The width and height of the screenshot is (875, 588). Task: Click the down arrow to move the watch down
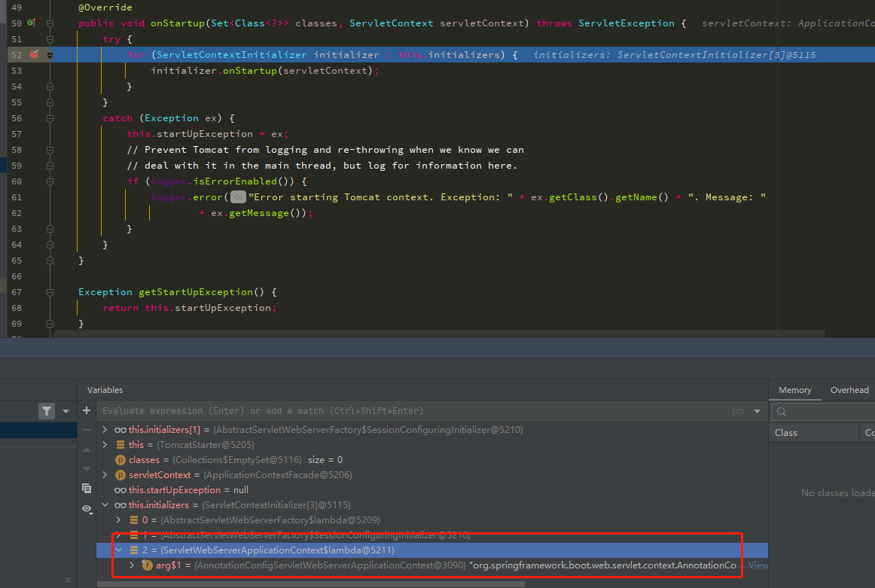pos(87,468)
